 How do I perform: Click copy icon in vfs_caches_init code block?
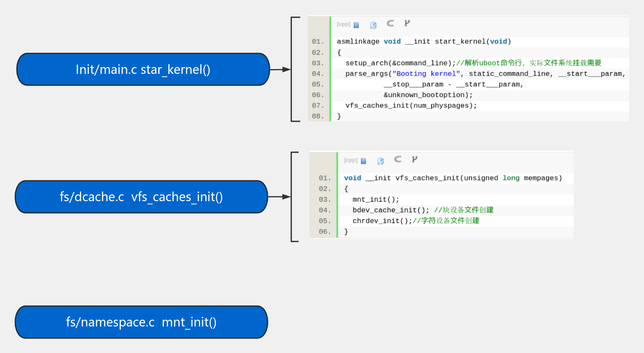pos(380,161)
